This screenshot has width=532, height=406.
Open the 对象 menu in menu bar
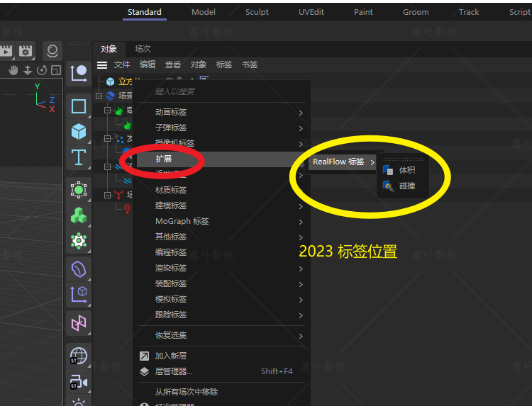(x=199, y=64)
